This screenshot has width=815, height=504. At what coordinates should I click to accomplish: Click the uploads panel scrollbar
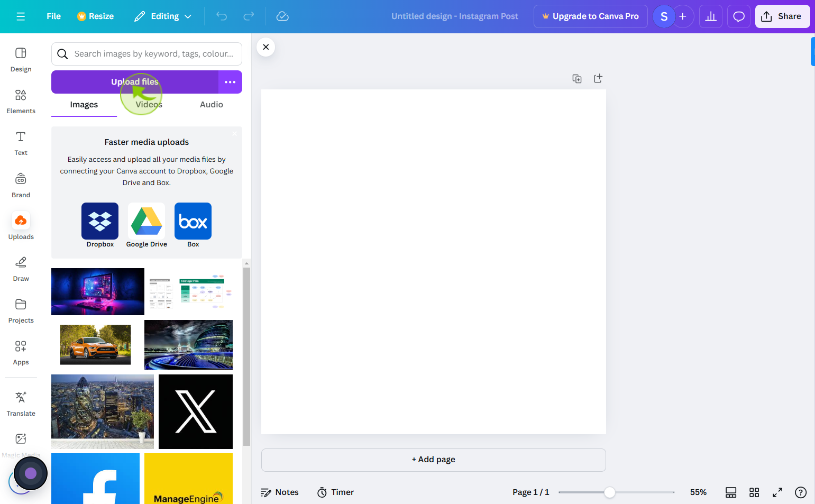(246, 357)
